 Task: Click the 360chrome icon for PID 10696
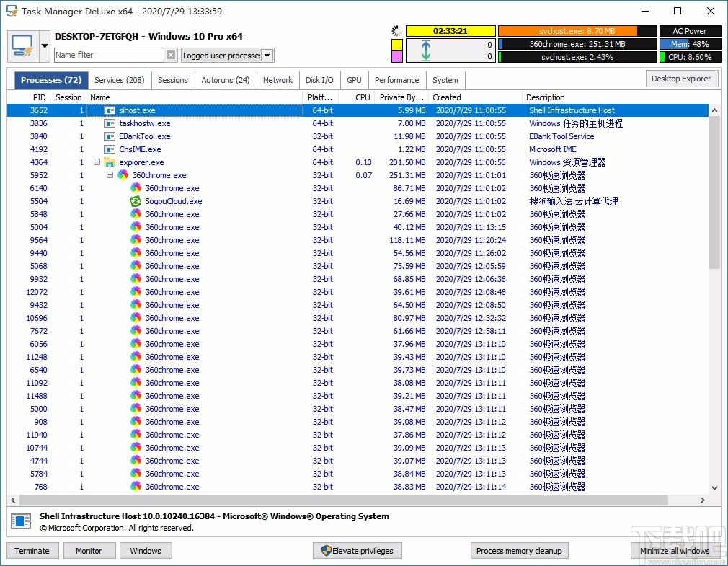[x=136, y=318]
